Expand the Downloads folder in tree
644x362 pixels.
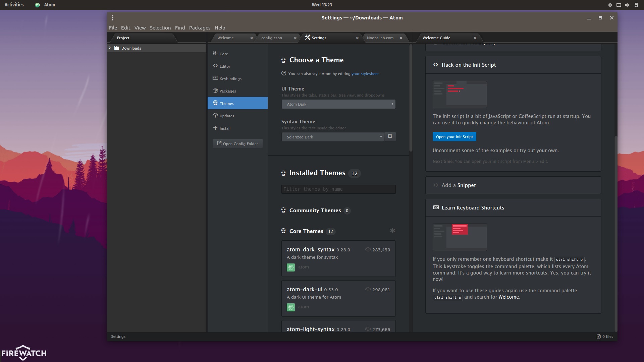pyautogui.click(x=110, y=48)
